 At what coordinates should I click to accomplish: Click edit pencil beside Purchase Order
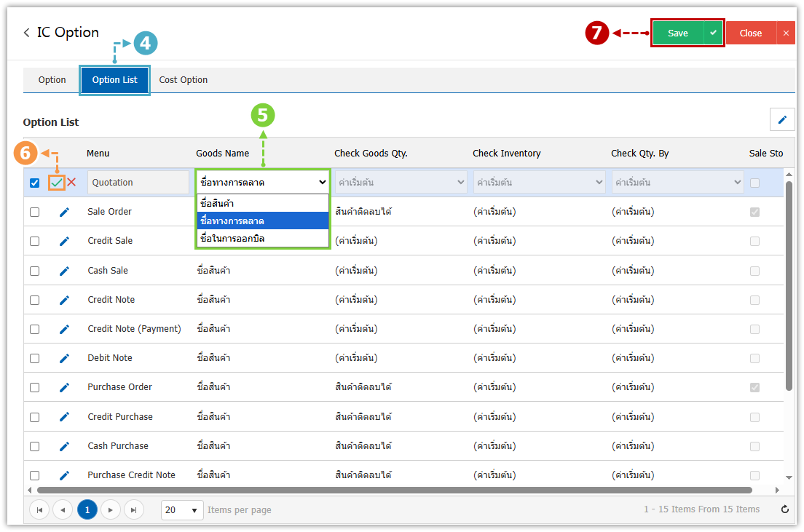(64, 387)
